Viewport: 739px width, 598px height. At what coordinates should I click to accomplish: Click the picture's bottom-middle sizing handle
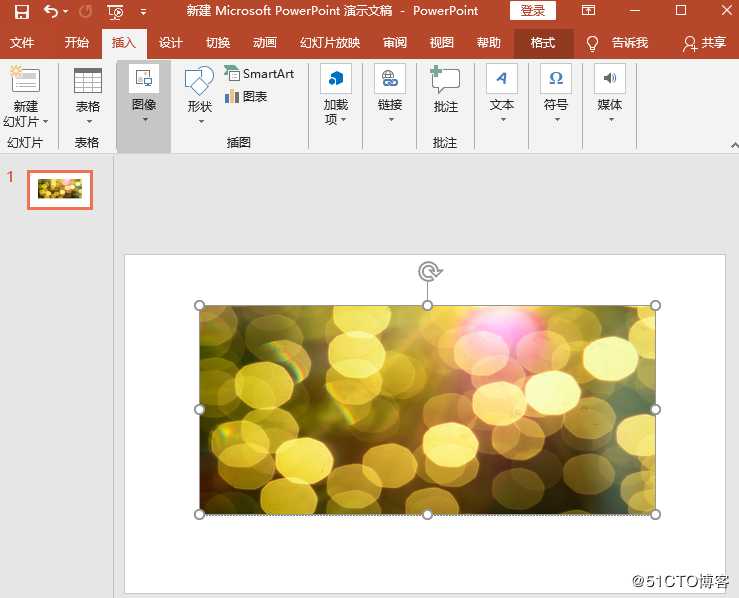point(427,515)
